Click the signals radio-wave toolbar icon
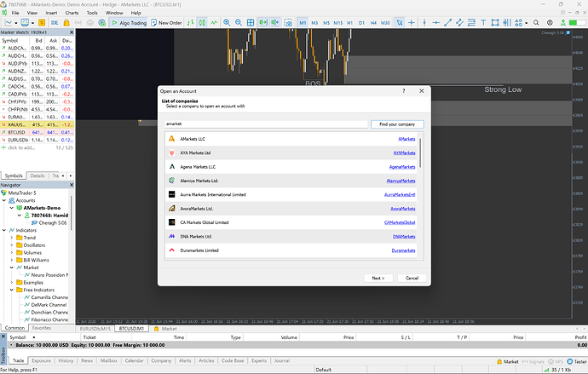This screenshot has width=588, height=374. pyautogui.click(x=78, y=23)
